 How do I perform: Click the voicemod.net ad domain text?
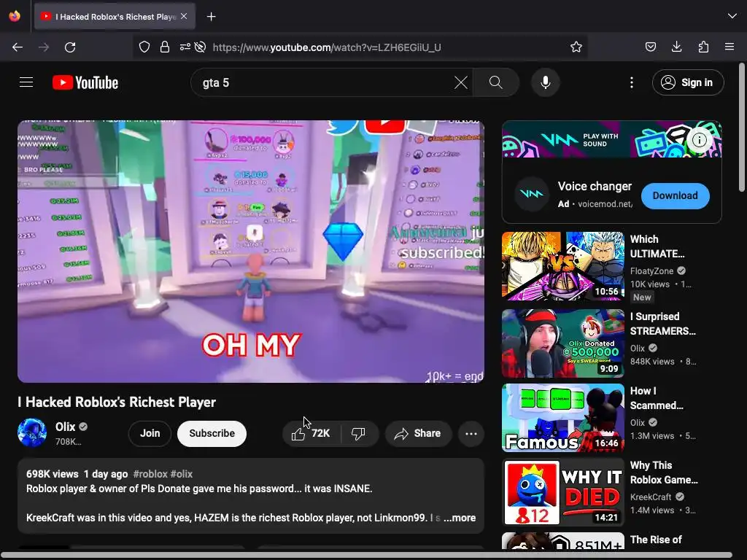[x=605, y=204]
